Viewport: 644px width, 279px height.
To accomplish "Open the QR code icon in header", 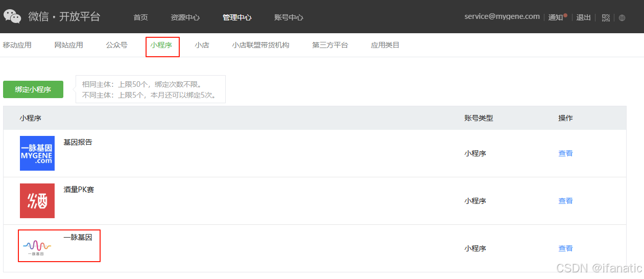I will (x=606, y=18).
